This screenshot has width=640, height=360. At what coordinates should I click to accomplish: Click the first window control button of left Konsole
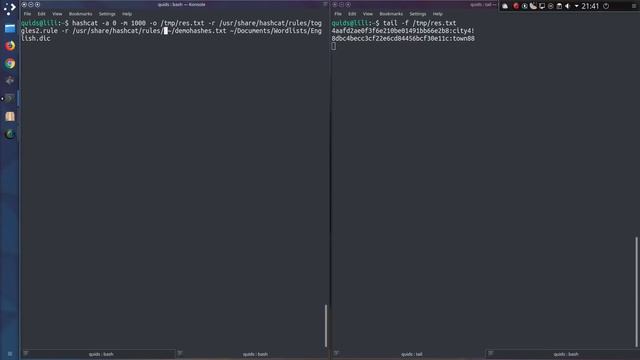click(24, 4)
